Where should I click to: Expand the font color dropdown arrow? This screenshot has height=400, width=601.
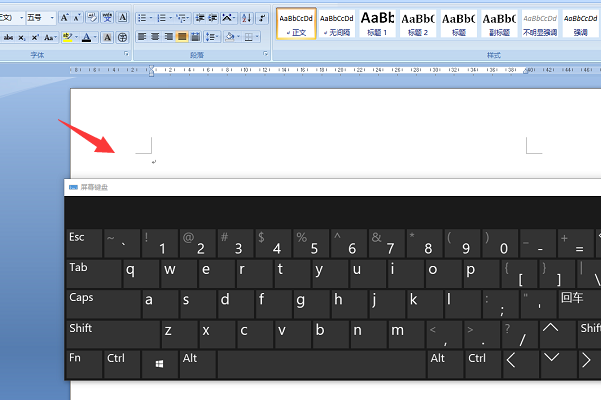(x=96, y=37)
